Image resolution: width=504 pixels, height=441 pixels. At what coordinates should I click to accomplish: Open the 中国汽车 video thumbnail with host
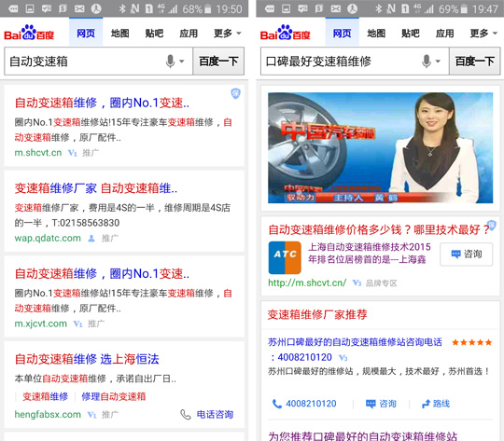[x=380, y=147]
